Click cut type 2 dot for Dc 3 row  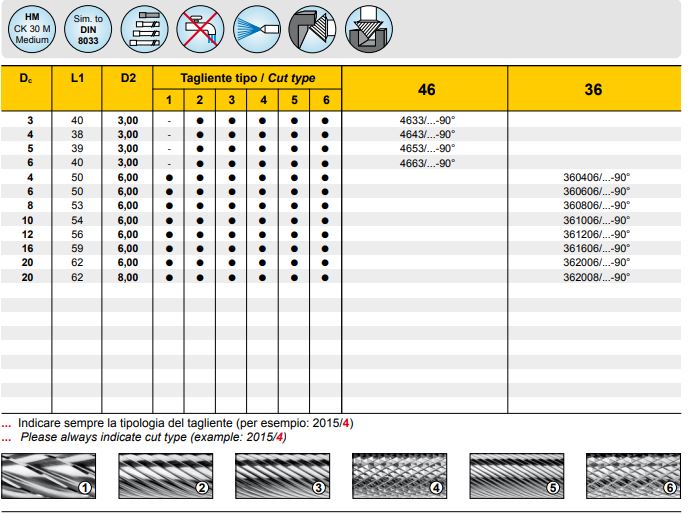tap(200, 120)
